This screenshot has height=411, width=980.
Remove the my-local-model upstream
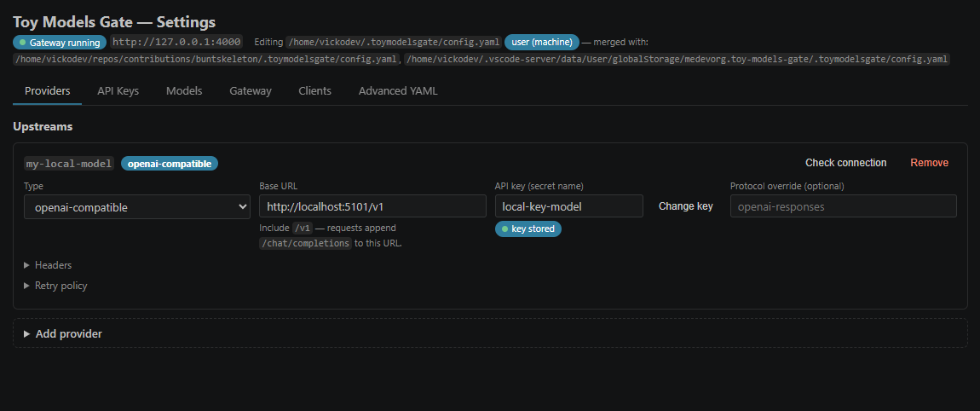click(930, 163)
